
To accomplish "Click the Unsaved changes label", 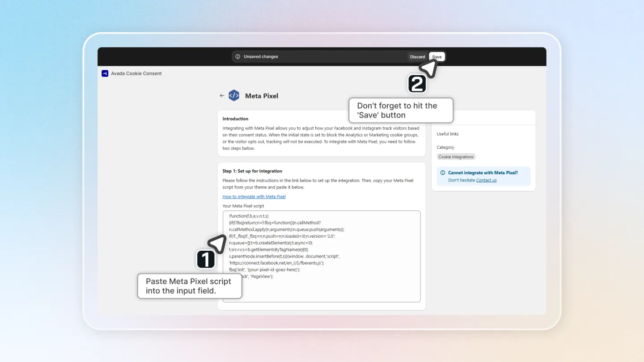I will tap(261, 57).
